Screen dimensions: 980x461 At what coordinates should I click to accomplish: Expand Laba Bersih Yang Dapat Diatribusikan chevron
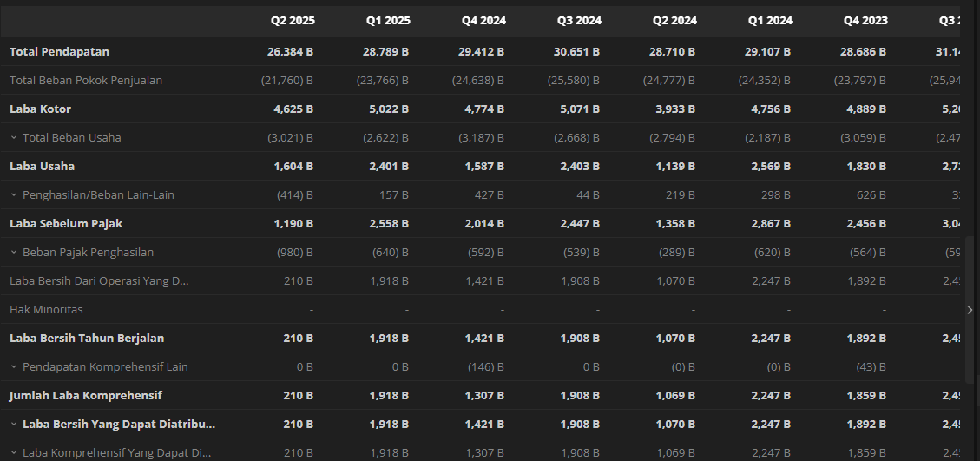click(x=14, y=424)
